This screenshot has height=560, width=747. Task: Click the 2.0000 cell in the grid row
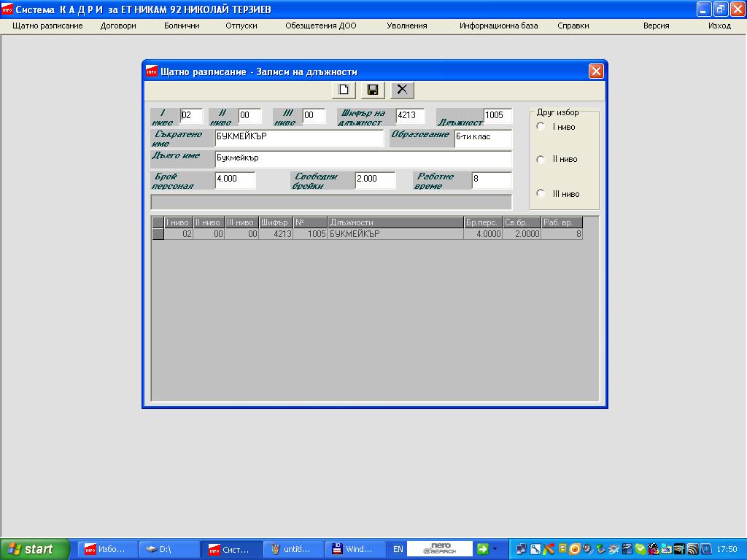coord(522,234)
